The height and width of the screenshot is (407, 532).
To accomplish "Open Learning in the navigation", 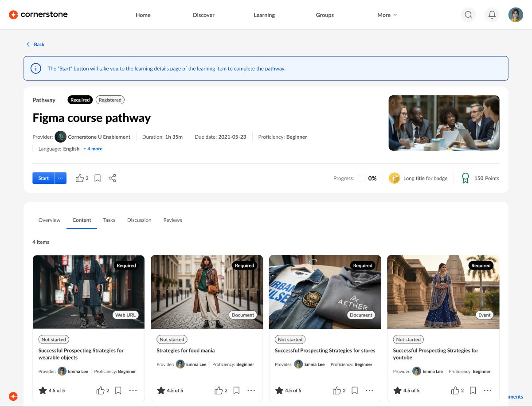I will (x=264, y=15).
